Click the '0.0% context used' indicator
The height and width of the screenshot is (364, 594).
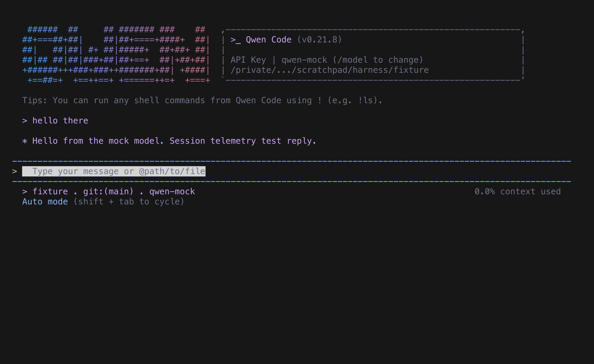point(518,191)
